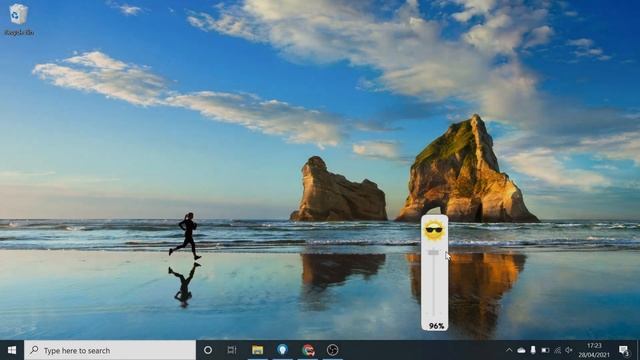Open the blue lightbulb app on the taskbar
640x360 pixels.
[282, 350]
